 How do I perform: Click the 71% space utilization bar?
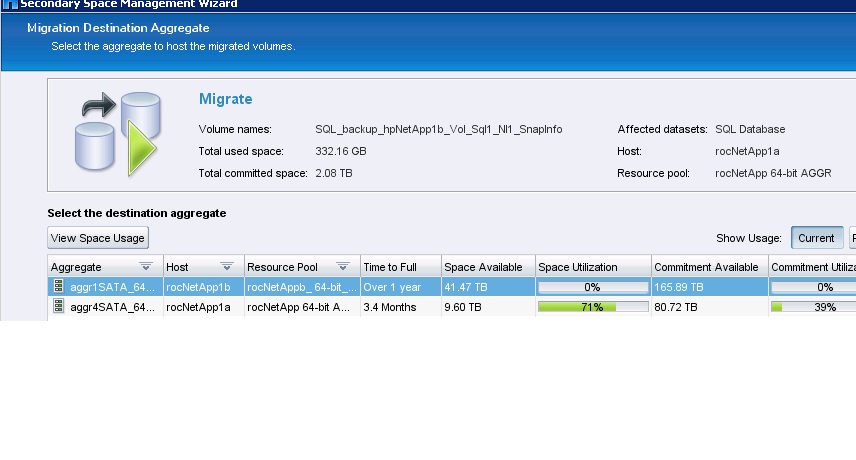click(x=592, y=307)
